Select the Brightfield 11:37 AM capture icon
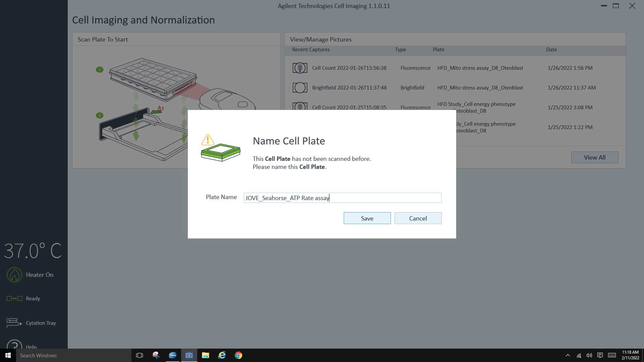The width and height of the screenshot is (644, 362). [x=300, y=88]
